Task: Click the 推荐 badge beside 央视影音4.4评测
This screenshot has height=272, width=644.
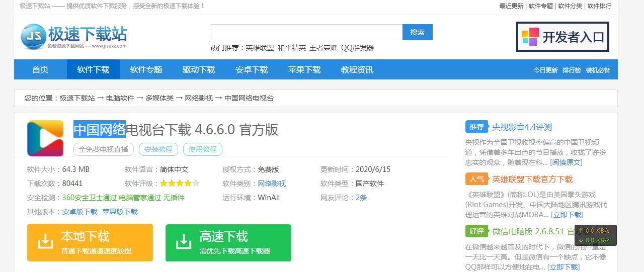Action: (x=476, y=127)
